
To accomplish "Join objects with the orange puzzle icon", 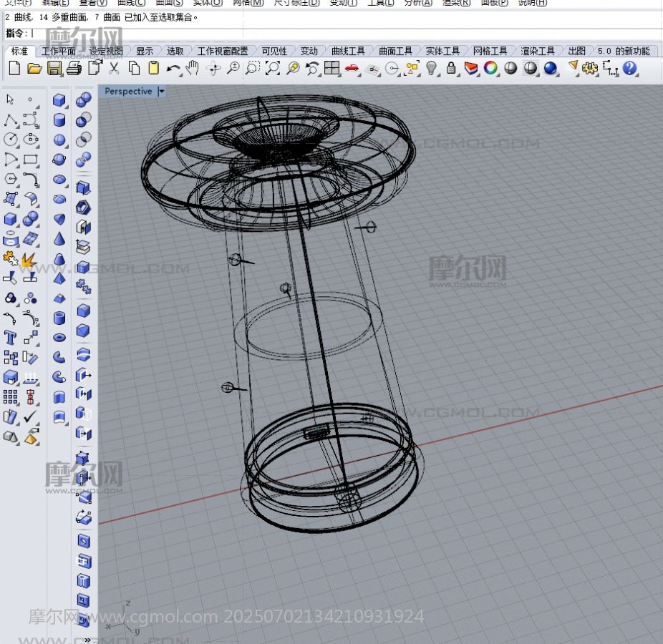I will (x=10, y=258).
